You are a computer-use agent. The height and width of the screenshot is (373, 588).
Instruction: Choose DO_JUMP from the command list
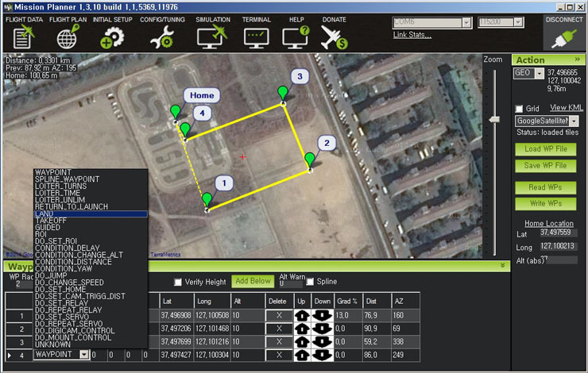click(x=91, y=275)
